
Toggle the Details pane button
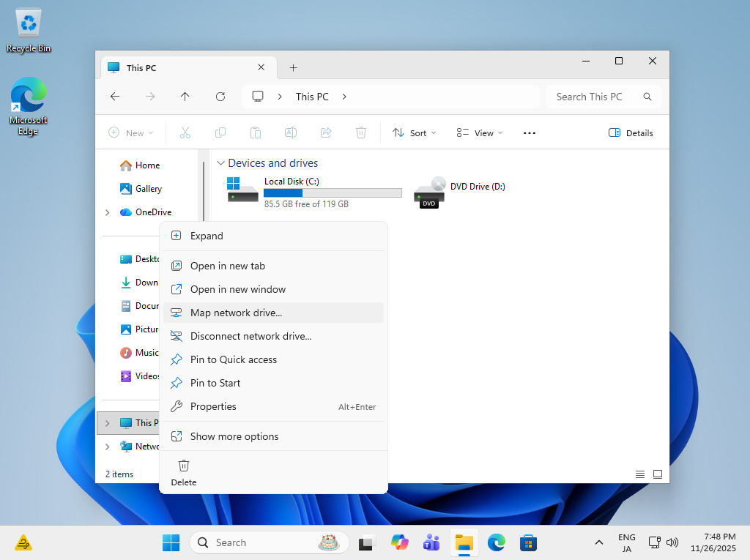[631, 133]
